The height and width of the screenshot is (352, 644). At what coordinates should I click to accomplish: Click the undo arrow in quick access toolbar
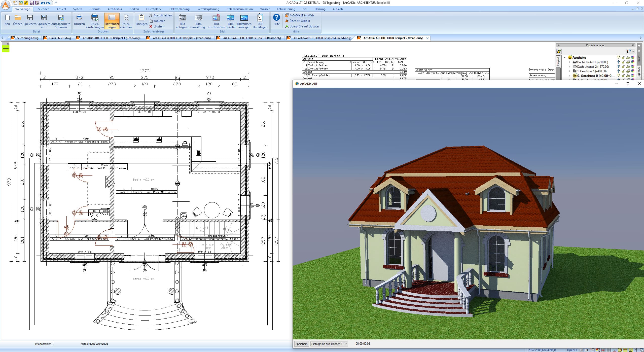(x=43, y=3)
